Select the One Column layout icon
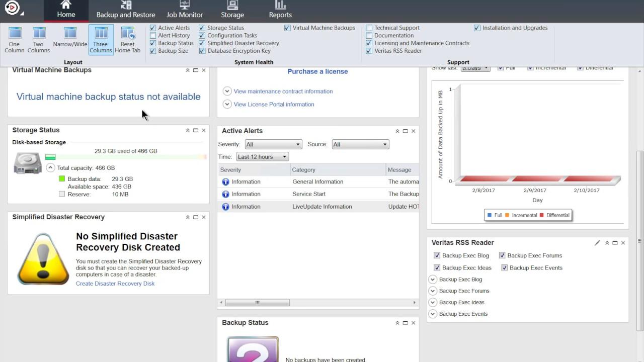This screenshot has width=644, height=362. tap(14, 39)
